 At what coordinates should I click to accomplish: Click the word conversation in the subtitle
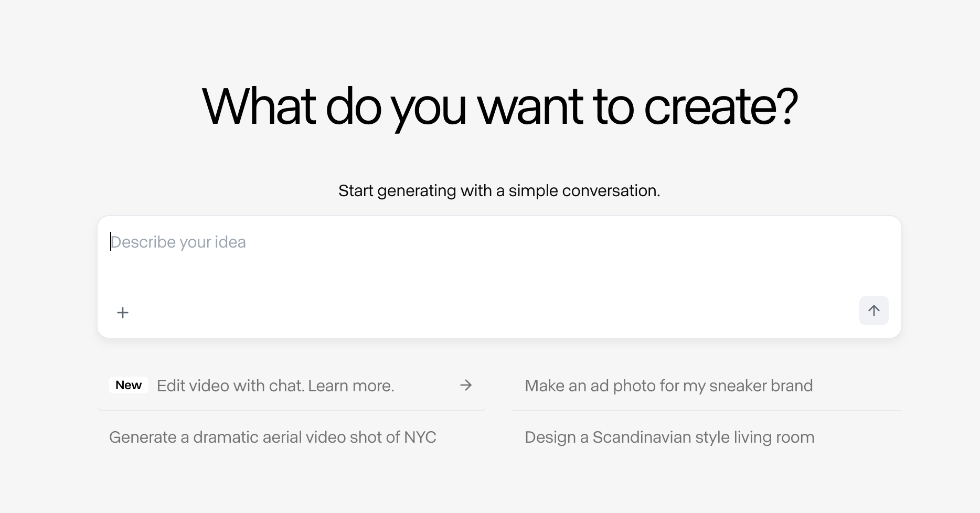click(x=610, y=190)
